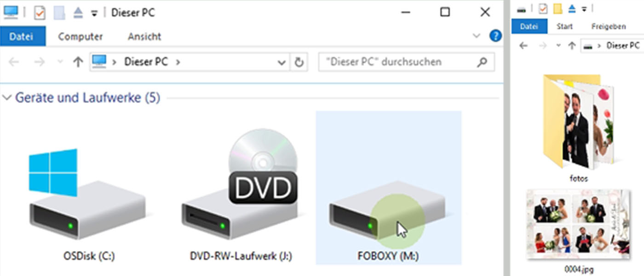644x276 pixels.
Task: Click the blue help question mark icon
Action: point(495,36)
